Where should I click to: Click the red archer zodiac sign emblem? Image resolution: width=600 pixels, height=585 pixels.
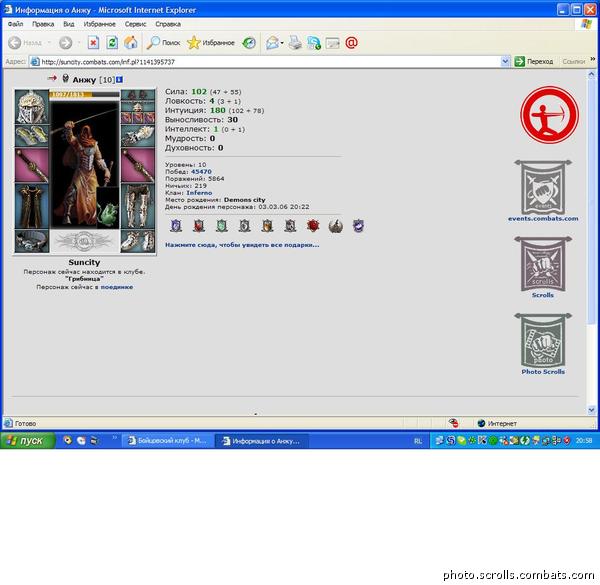click(x=549, y=115)
